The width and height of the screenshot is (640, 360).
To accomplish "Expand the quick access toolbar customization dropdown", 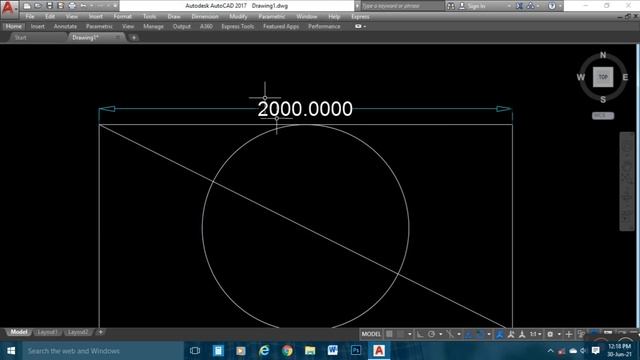I will click(x=115, y=6).
